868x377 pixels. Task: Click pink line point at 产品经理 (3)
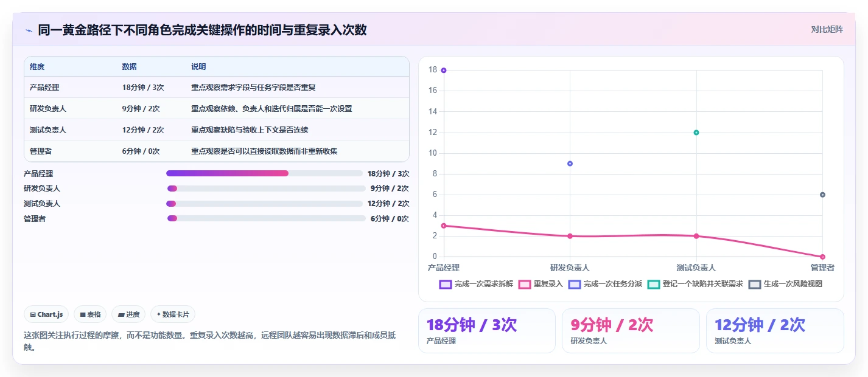pos(444,226)
